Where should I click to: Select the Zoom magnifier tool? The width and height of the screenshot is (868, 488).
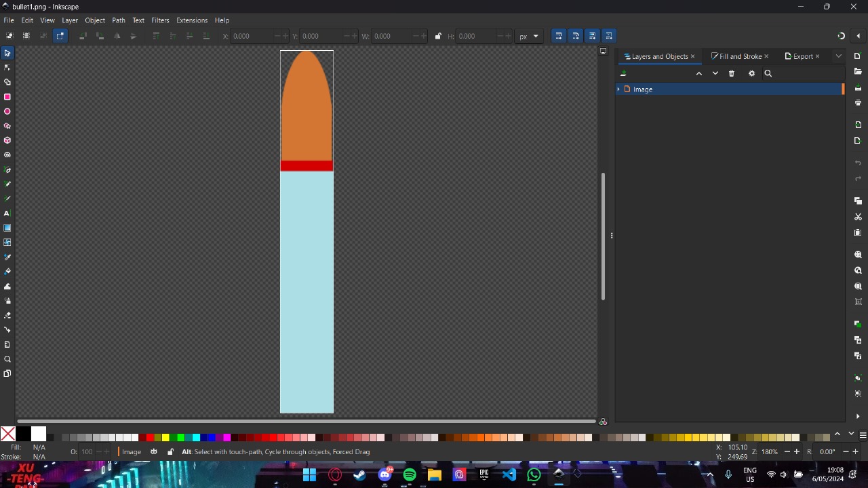click(x=7, y=359)
